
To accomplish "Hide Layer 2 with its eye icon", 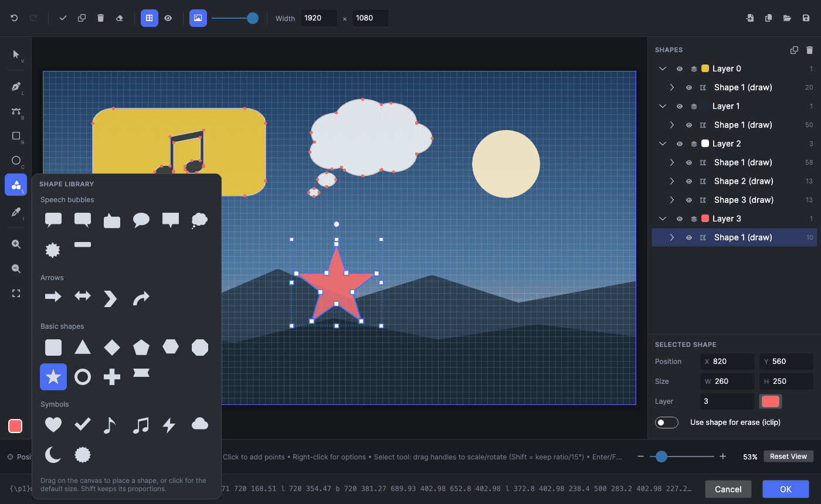I will coord(680,144).
